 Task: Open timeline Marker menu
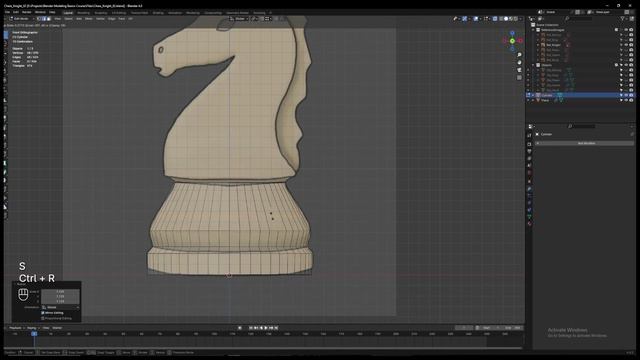point(57,328)
